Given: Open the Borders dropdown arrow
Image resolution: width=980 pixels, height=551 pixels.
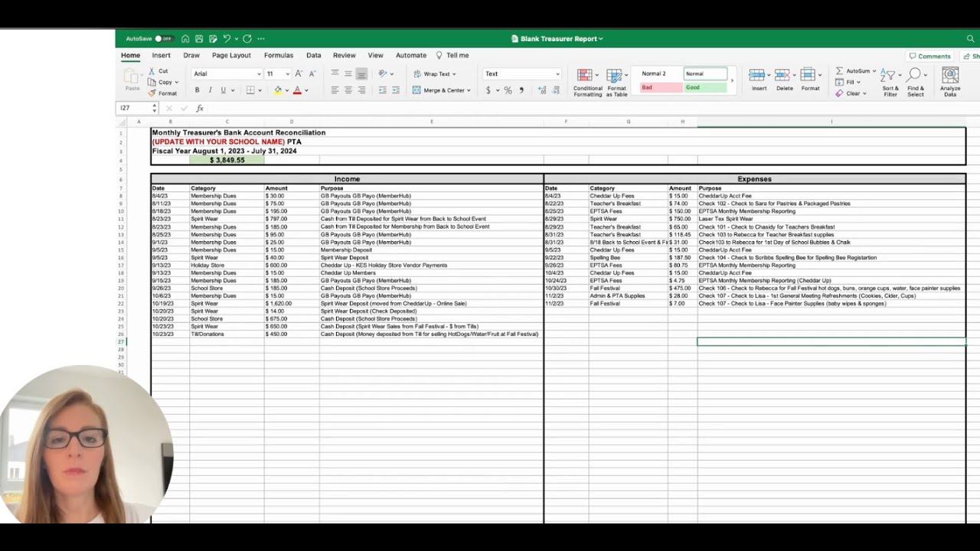Looking at the screenshot, I should point(261,90).
